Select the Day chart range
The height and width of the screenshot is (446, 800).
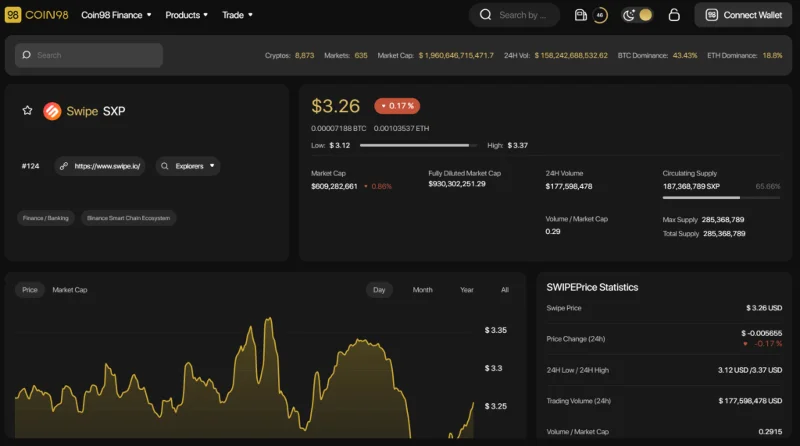coord(379,289)
